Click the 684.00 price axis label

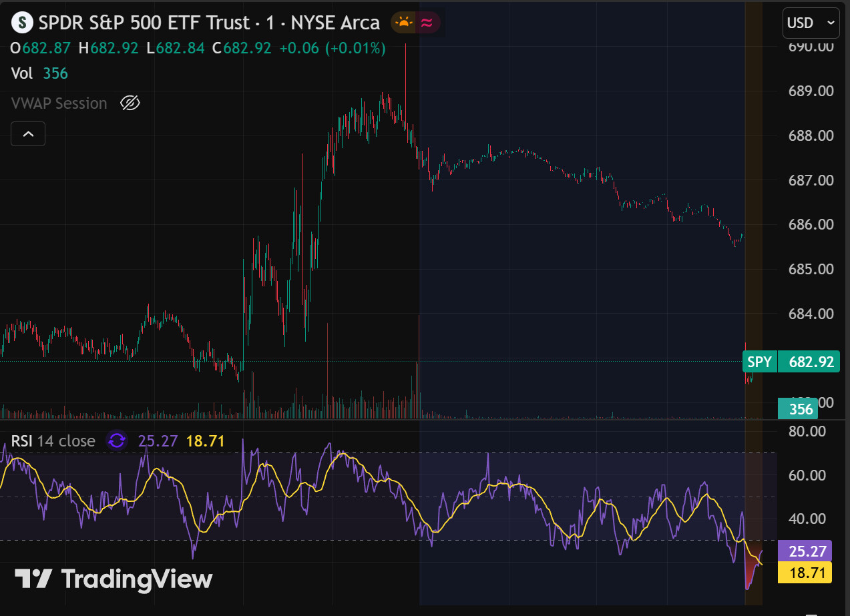[811, 314]
